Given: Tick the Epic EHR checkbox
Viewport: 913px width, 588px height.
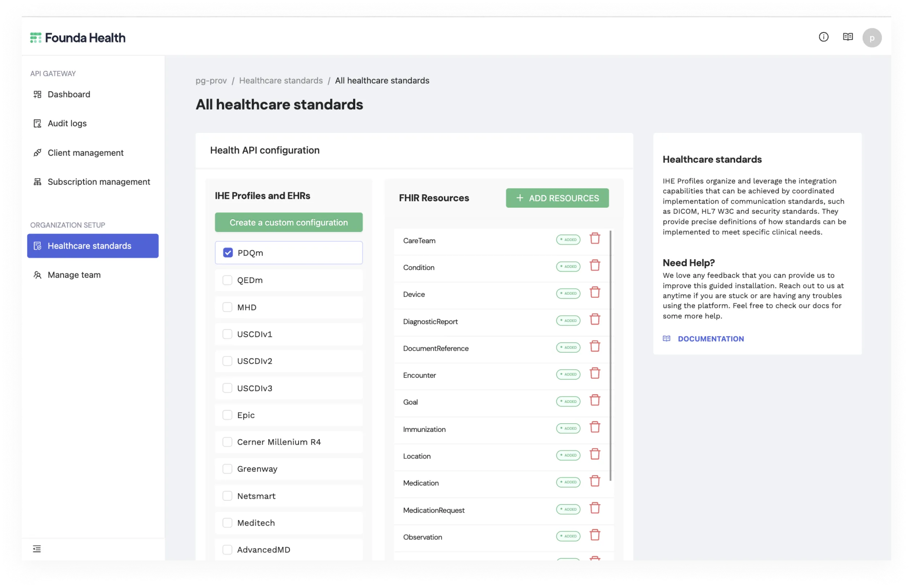Looking at the screenshot, I should 227,415.
